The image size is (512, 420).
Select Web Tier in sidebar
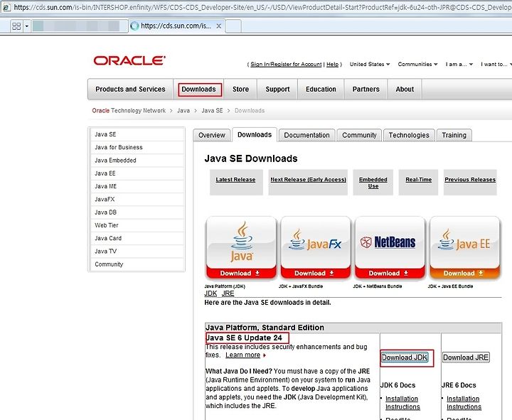(137, 225)
